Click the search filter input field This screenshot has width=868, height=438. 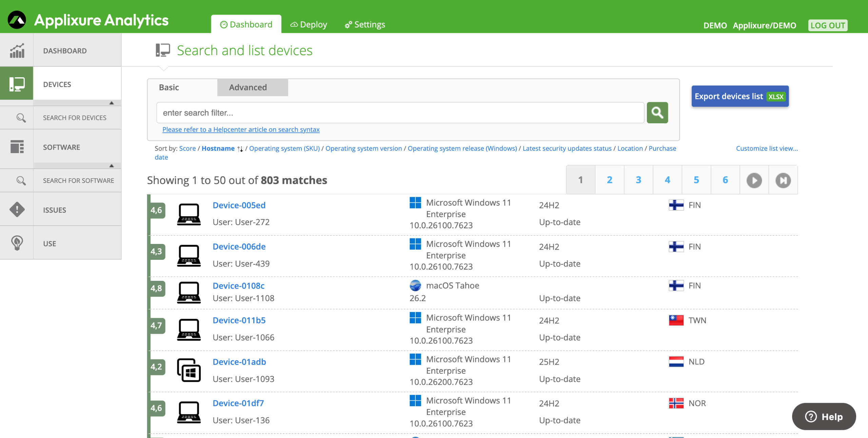tap(400, 112)
